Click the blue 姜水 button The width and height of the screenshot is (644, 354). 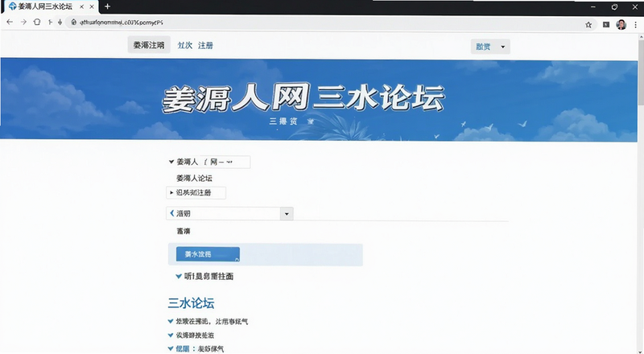coord(208,254)
